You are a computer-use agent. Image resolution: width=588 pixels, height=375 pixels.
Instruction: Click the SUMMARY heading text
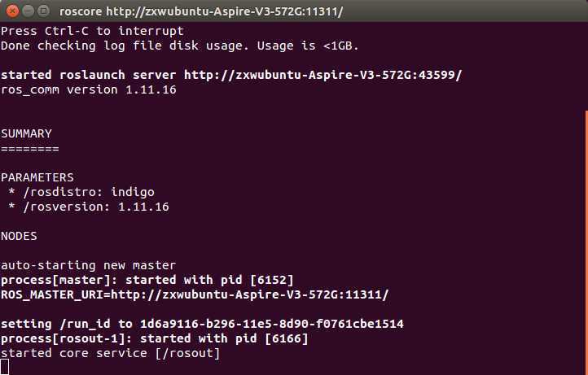coord(26,133)
